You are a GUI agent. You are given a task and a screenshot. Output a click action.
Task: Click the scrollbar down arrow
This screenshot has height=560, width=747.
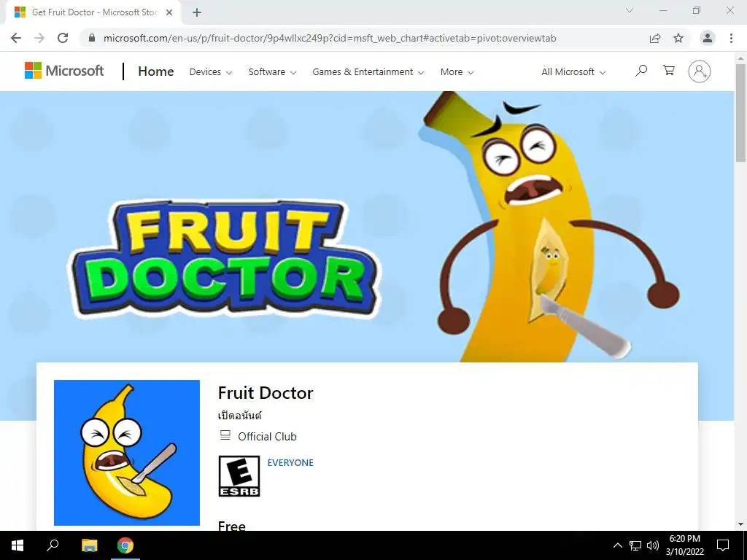point(741,524)
